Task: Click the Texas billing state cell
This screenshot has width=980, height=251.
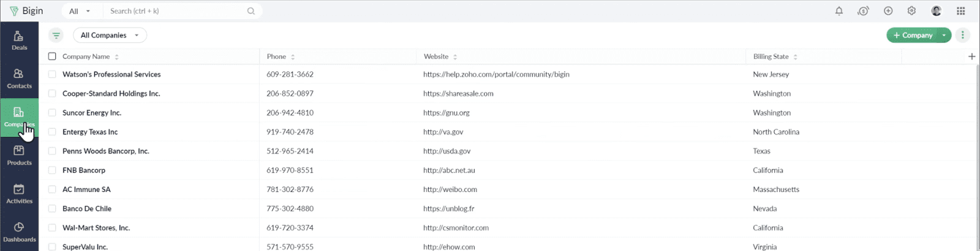Action: (x=762, y=151)
